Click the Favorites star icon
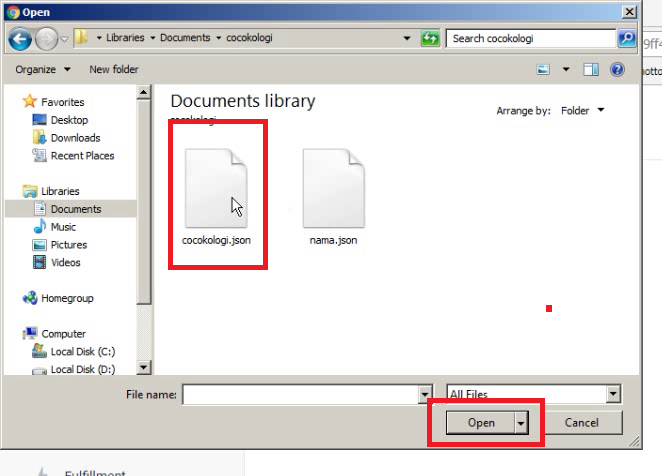The image size is (662, 476). coord(30,101)
